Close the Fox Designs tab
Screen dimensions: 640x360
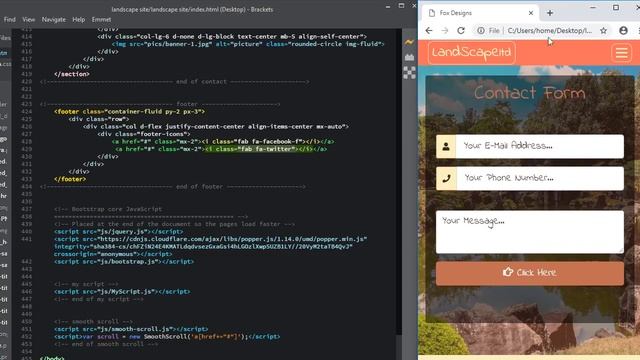(531, 13)
